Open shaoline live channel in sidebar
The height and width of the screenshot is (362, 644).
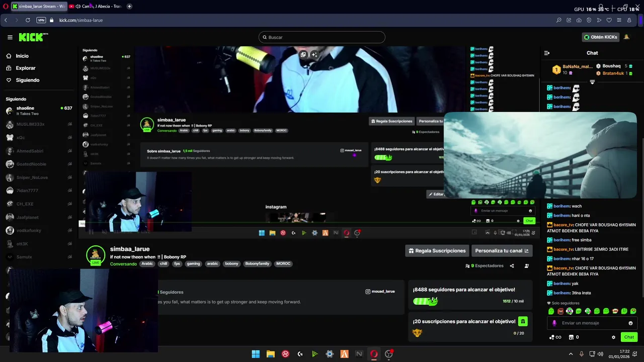tap(39, 111)
